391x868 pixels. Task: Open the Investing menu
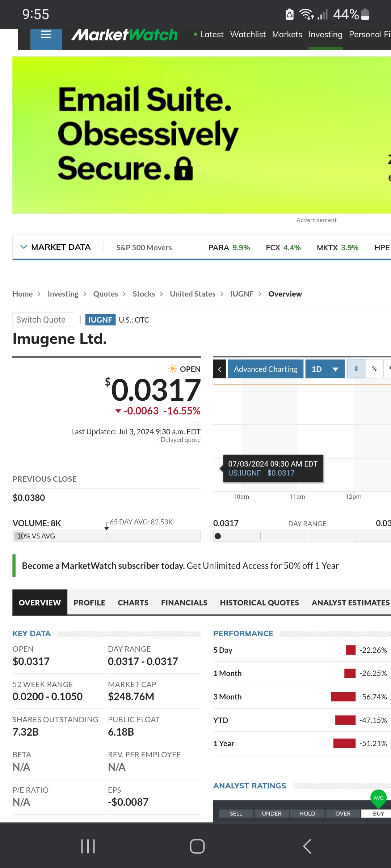(x=325, y=34)
